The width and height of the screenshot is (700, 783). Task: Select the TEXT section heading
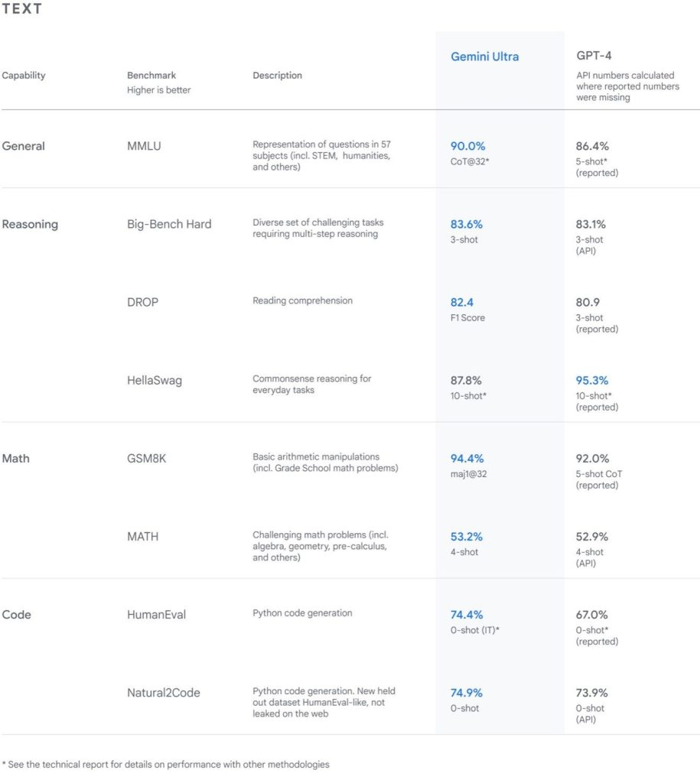tap(22, 10)
